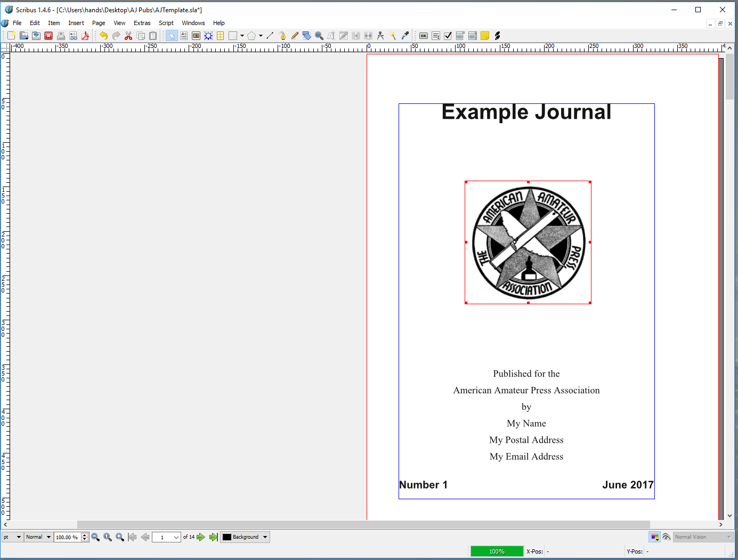Open the unit selector showing pt

[12, 537]
